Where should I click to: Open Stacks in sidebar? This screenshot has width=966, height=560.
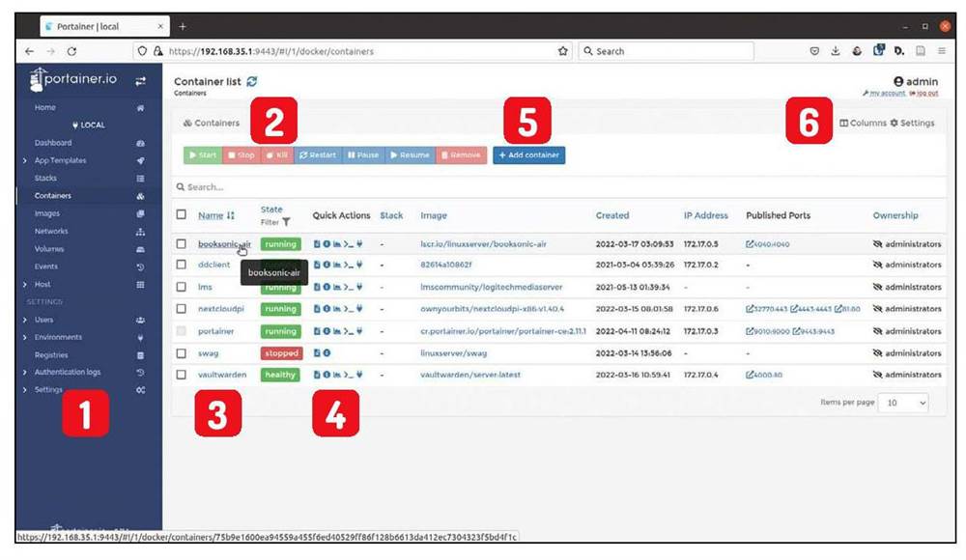point(45,178)
